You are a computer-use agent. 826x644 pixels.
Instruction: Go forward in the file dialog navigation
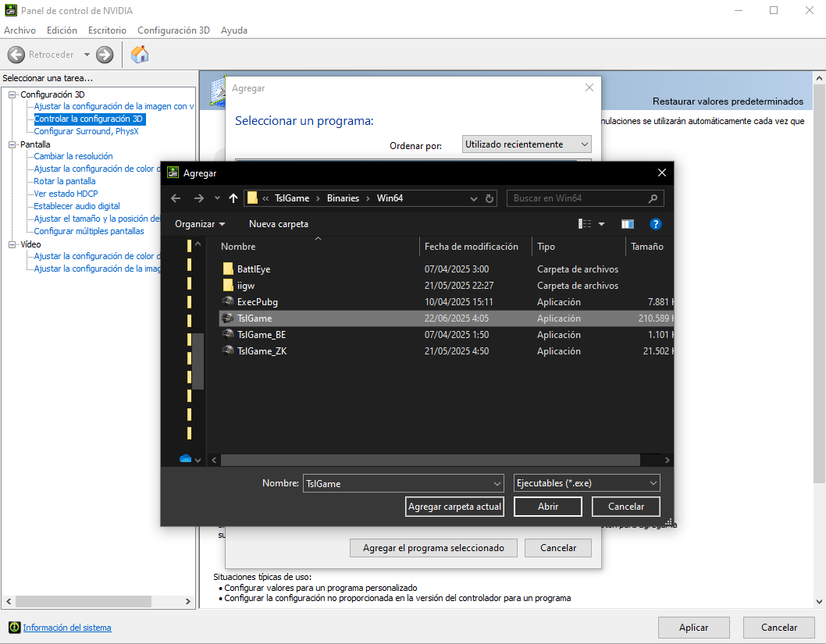[x=198, y=198]
